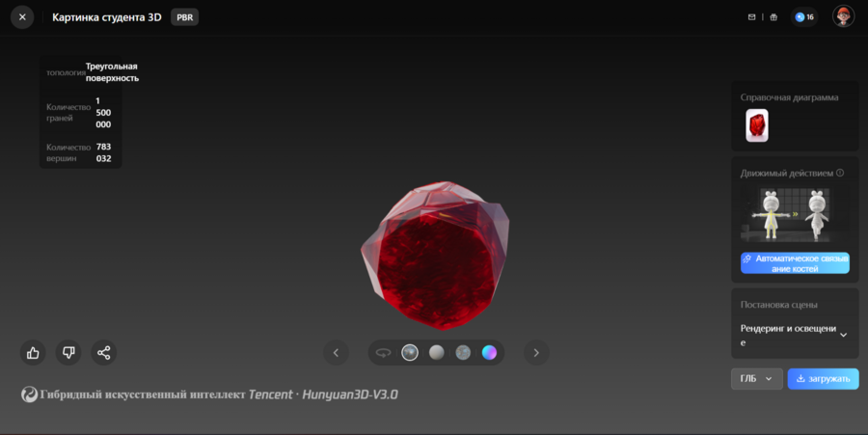The image size is (868, 435).
Task: Click the Картинка студента 3D title
Action: pos(107,17)
